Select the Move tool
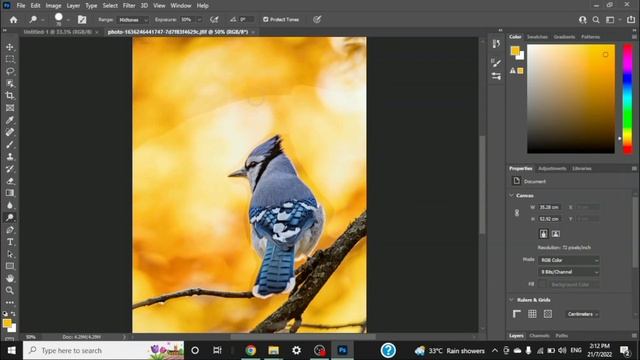Screen dimensions: 640x360 pos(10,47)
